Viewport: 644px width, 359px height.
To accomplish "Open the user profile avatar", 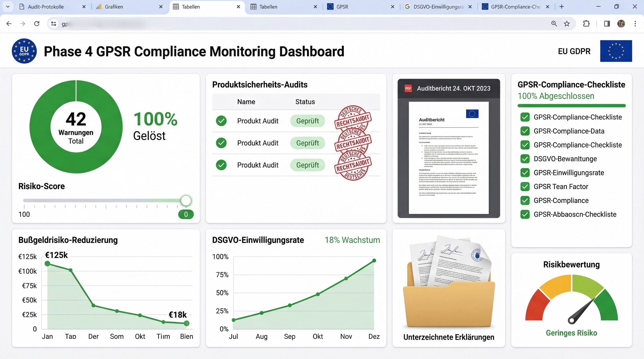I will tap(621, 24).
